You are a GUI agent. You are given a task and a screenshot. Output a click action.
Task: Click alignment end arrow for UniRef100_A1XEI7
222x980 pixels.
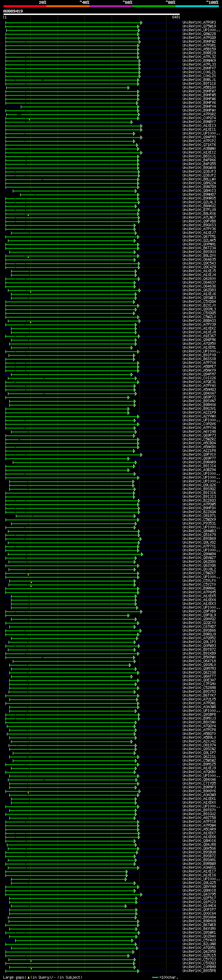[127, 871]
